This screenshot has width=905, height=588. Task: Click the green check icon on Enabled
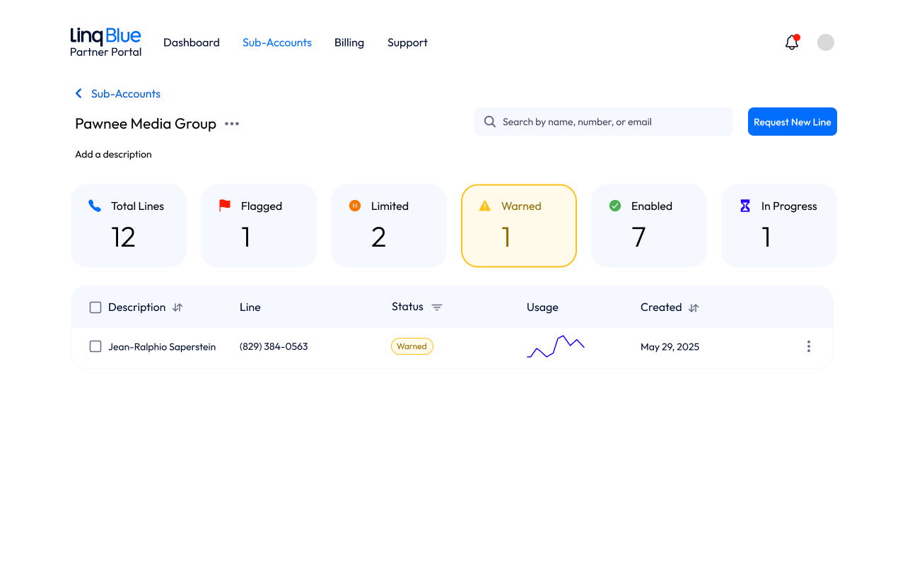[x=615, y=206]
